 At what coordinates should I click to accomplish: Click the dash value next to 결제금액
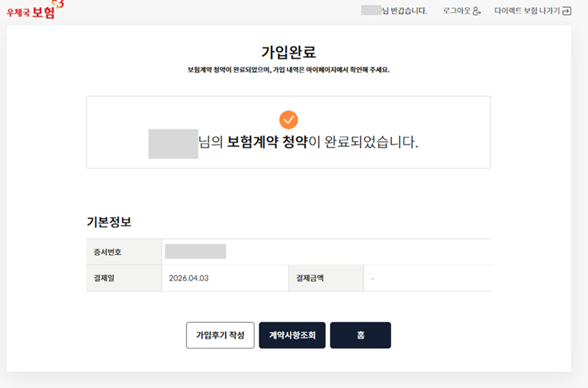pyautogui.click(x=372, y=278)
